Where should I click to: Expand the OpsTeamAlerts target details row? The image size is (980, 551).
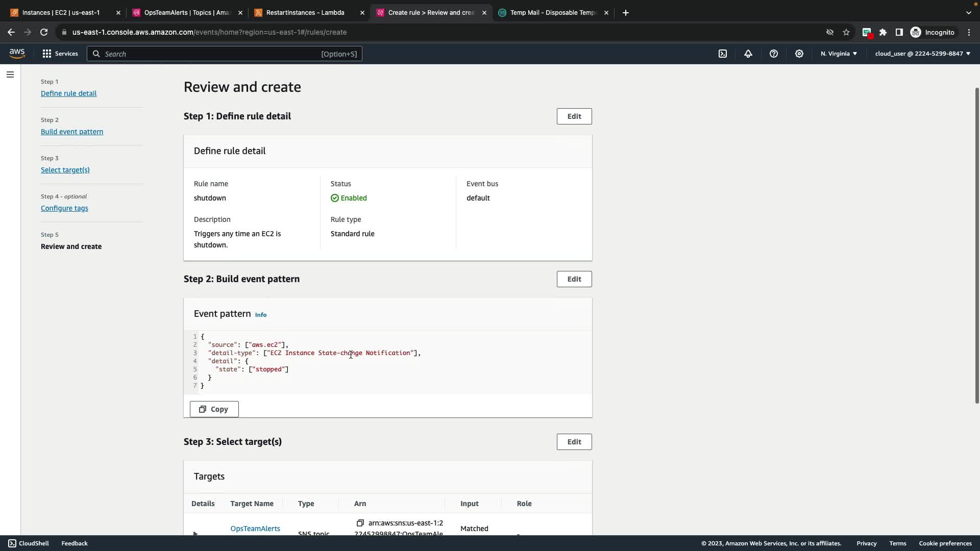195,533
